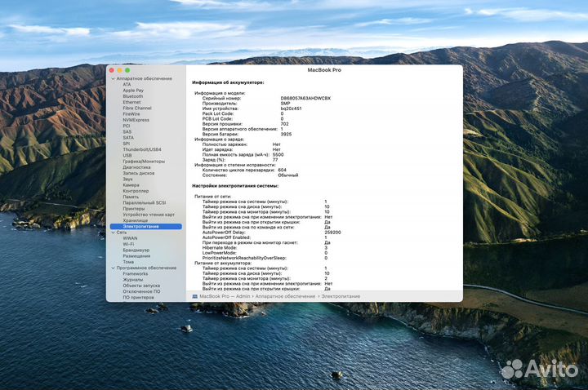Click the Заряд (%) value 77

click(x=275, y=160)
